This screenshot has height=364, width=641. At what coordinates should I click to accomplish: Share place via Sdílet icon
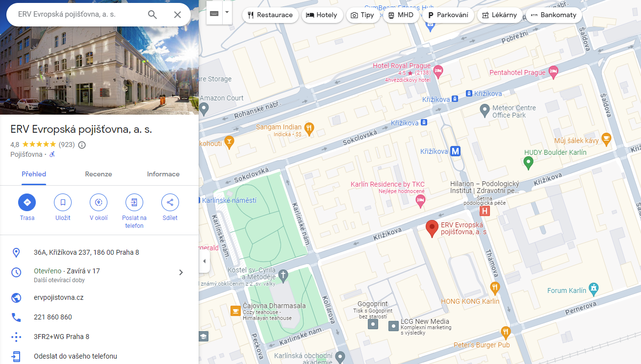tap(170, 202)
